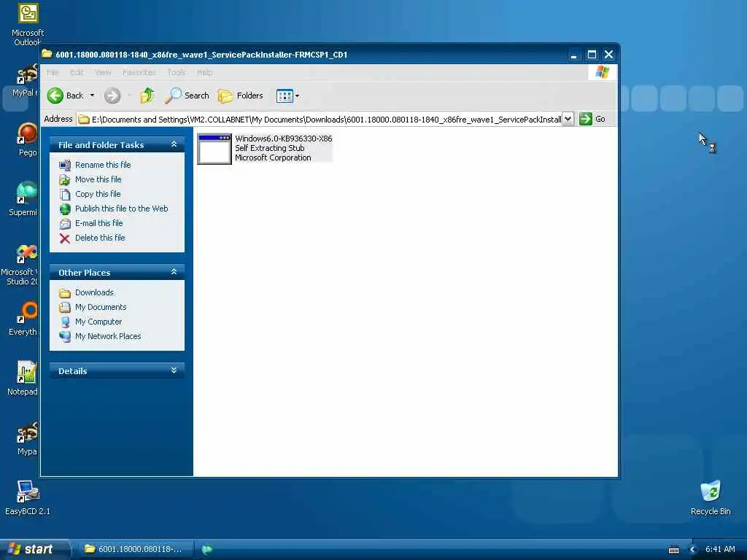Image resolution: width=747 pixels, height=560 pixels.
Task: Maximize the Explorer window
Action: 592,54
